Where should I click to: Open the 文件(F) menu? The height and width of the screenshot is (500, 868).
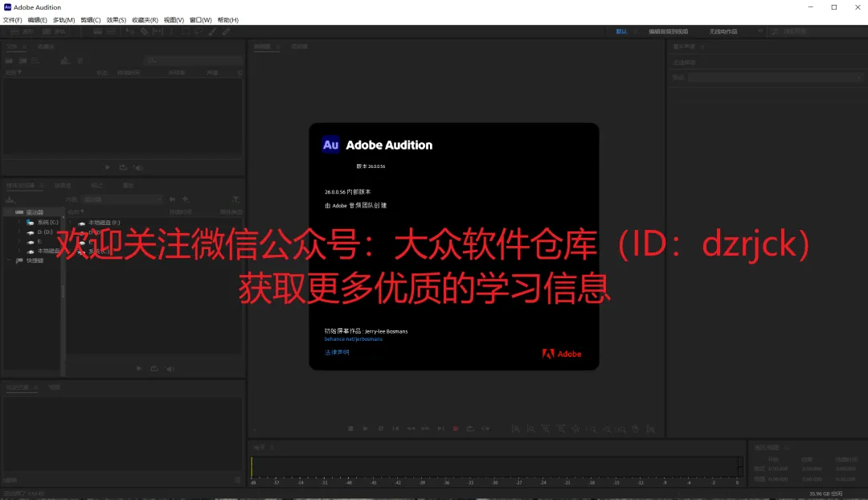[x=12, y=20]
